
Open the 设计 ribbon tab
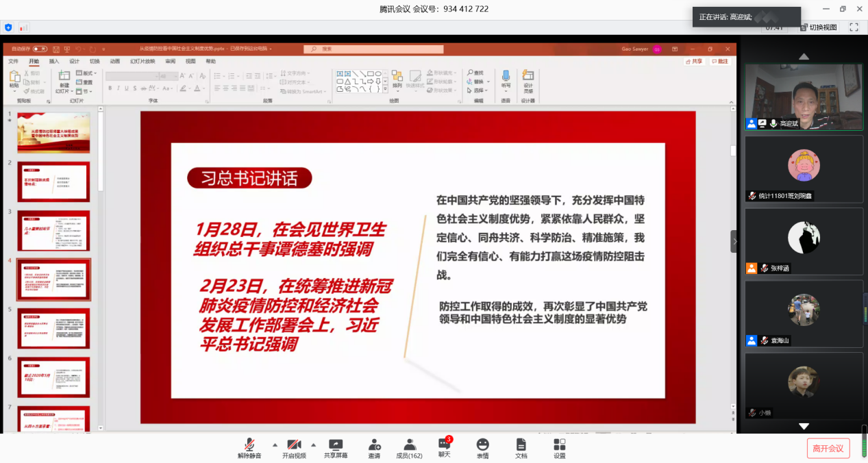coord(74,61)
